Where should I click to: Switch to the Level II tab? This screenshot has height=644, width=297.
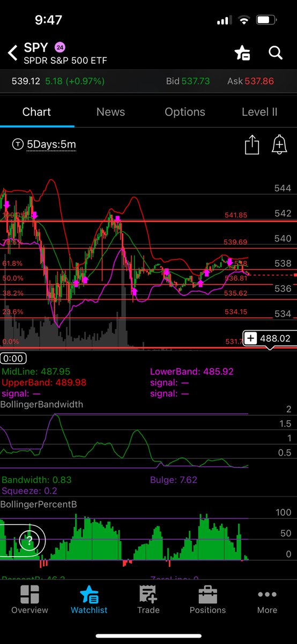(x=259, y=112)
